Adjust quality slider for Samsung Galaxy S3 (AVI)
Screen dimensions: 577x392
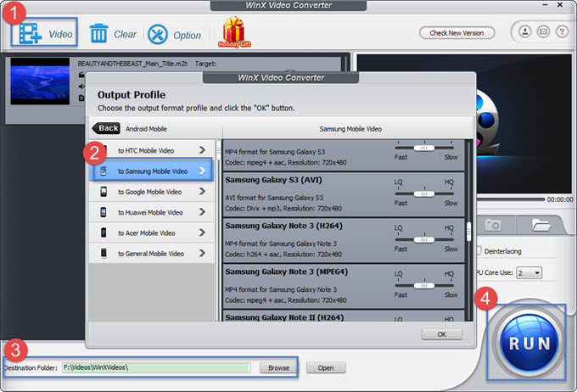tap(424, 193)
